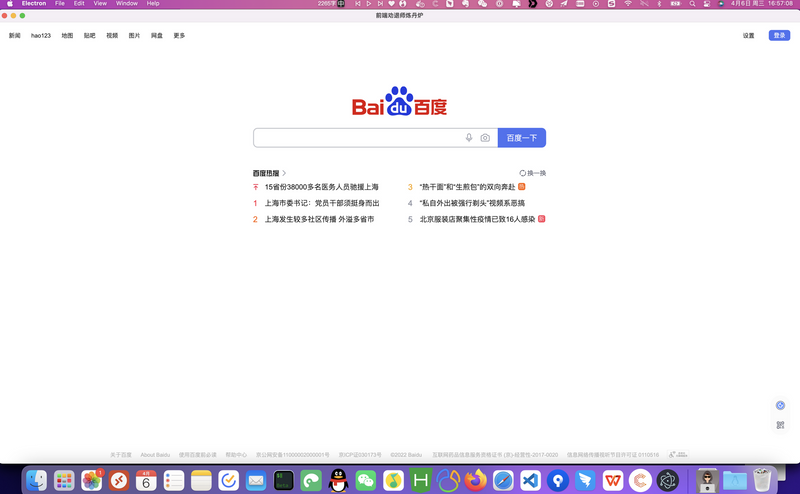Open the View menu
Screen dimensions: 800x494
[x=100, y=4]
